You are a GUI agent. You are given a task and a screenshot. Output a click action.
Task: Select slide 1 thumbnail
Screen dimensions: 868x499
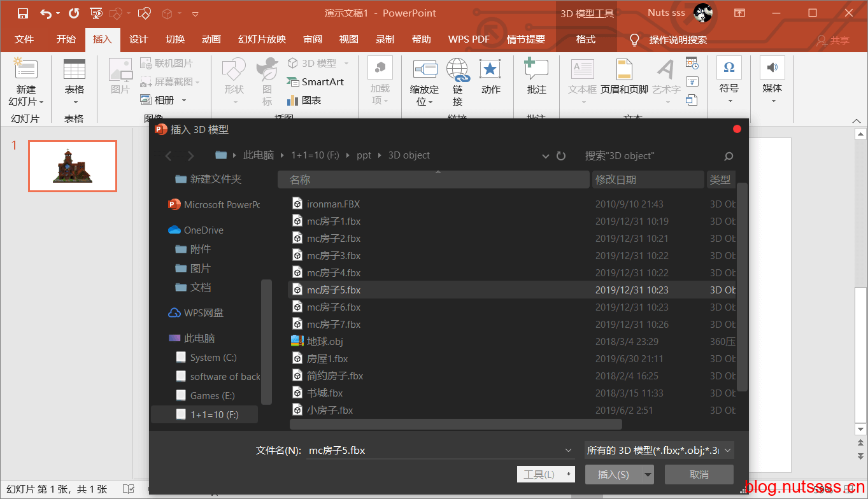[73, 166]
